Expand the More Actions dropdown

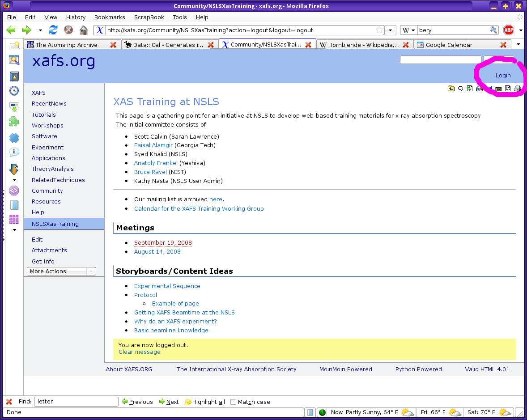pyautogui.click(x=62, y=271)
